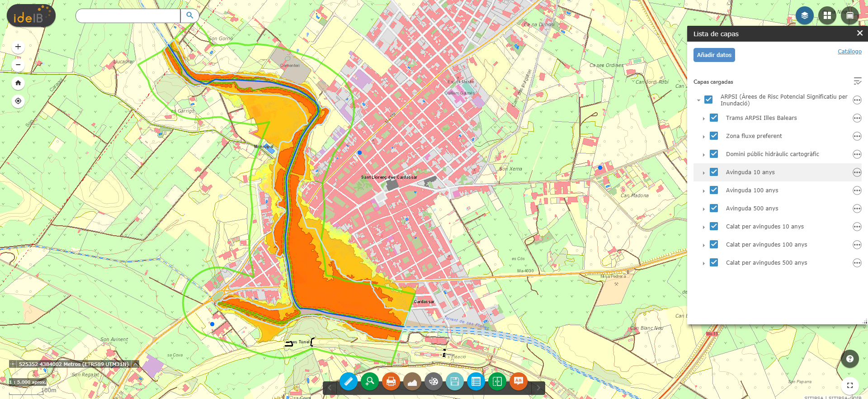Click the basemap gallery grid icon

coord(827,15)
